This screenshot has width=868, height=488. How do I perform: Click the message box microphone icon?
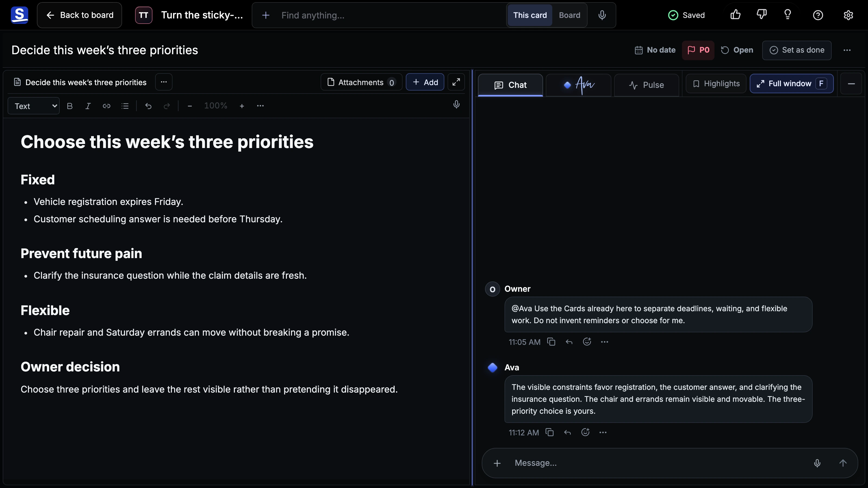pos(817,463)
